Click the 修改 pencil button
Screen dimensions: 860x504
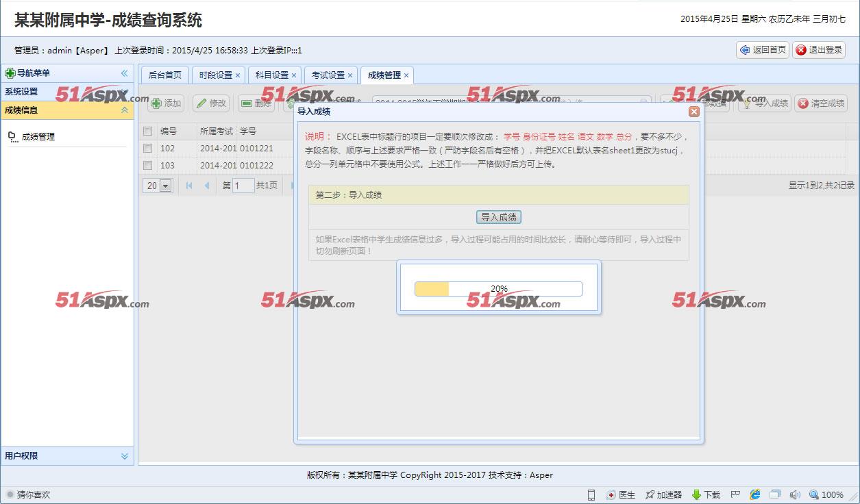tap(211, 103)
